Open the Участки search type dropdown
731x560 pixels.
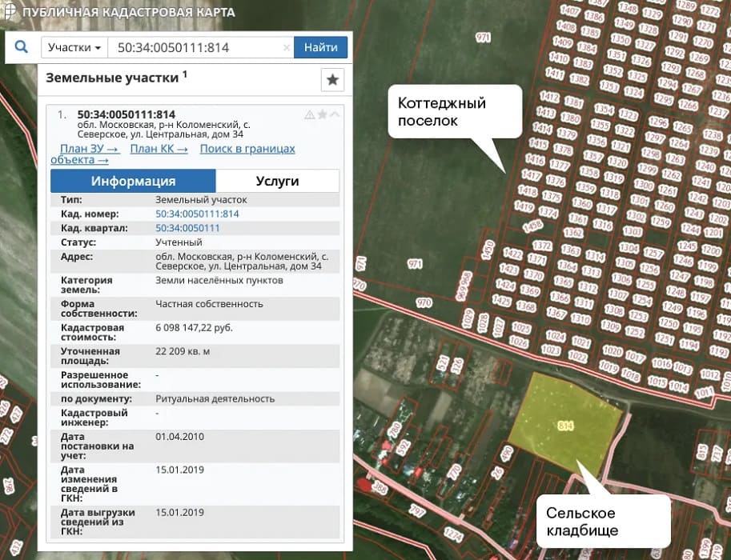point(74,47)
